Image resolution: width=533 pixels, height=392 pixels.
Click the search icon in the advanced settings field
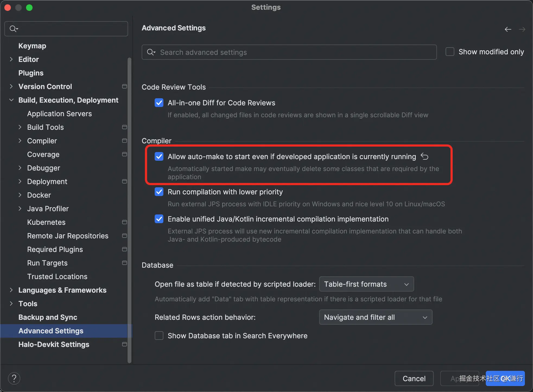tap(151, 52)
